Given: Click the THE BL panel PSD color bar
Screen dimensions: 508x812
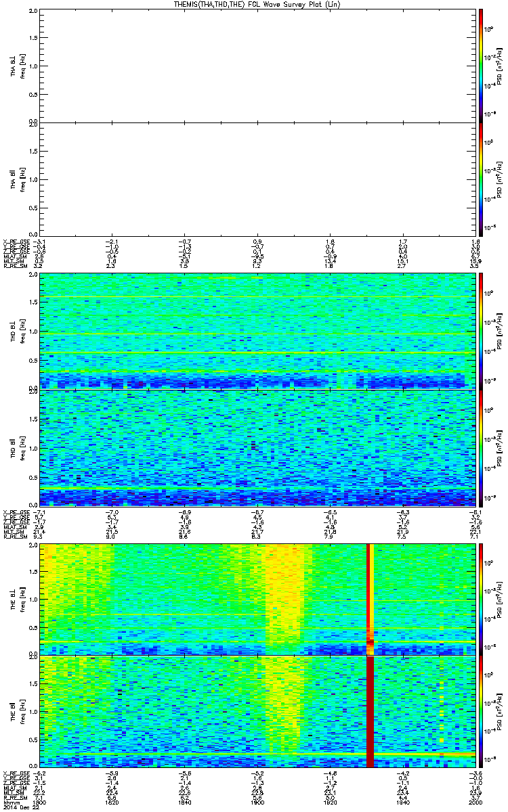Looking at the screenshot, I should point(481,598).
